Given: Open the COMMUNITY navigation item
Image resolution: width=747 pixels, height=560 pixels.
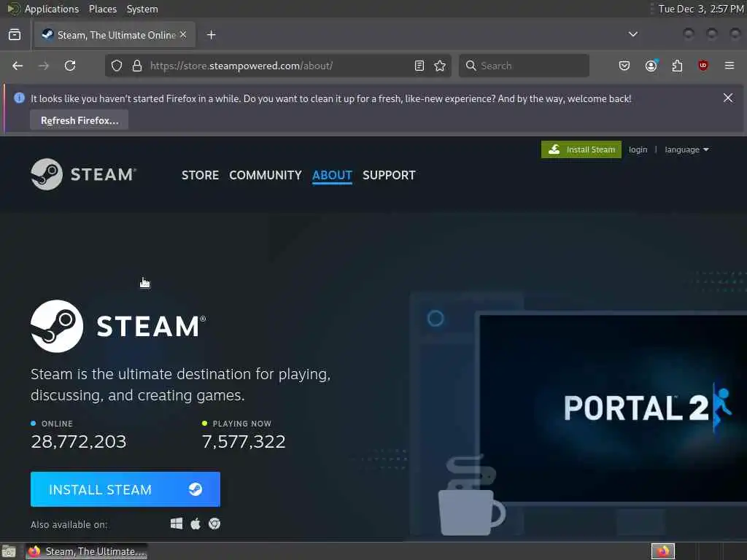Looking at the screenshot, I should [x=266, y=175].
